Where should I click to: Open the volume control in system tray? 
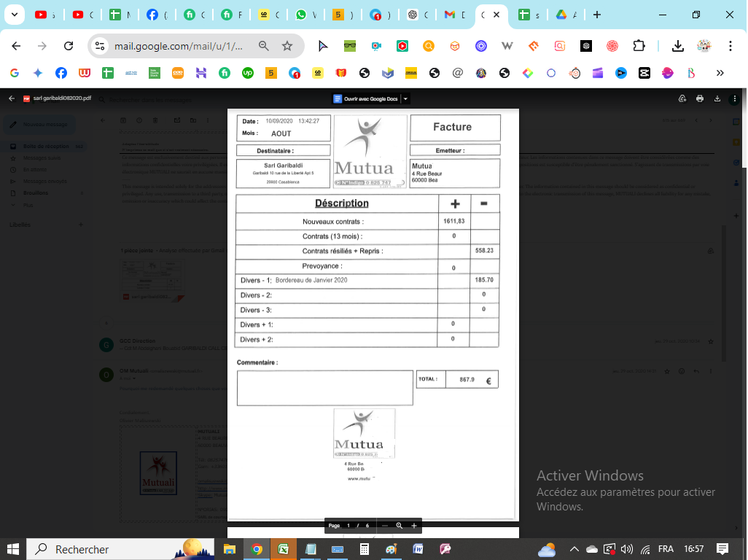point(627,549)
